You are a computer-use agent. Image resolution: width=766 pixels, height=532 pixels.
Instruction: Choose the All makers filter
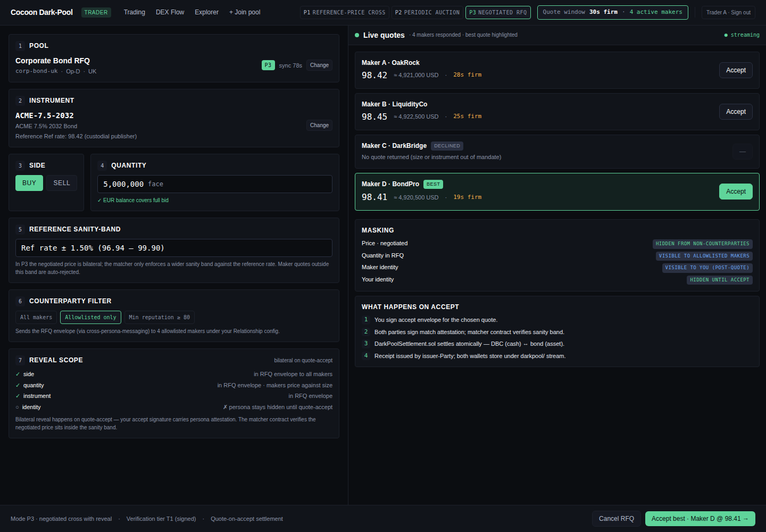pos(36,317)
